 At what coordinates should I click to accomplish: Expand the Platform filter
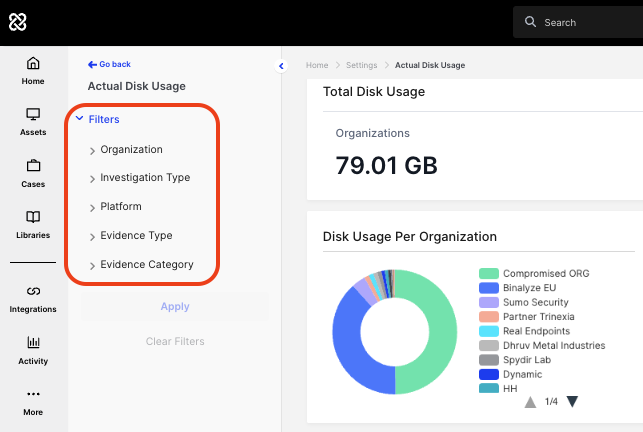[x=120, y=207]
